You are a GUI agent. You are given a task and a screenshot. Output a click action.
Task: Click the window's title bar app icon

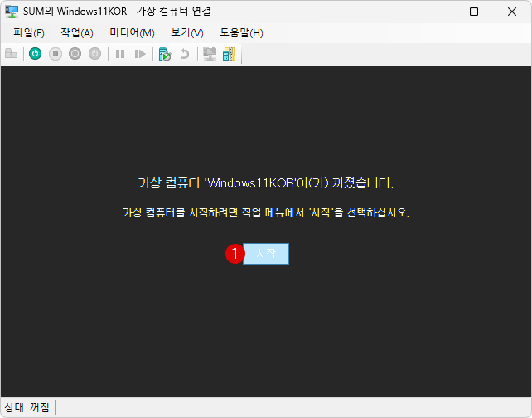[x=12, y=12]
